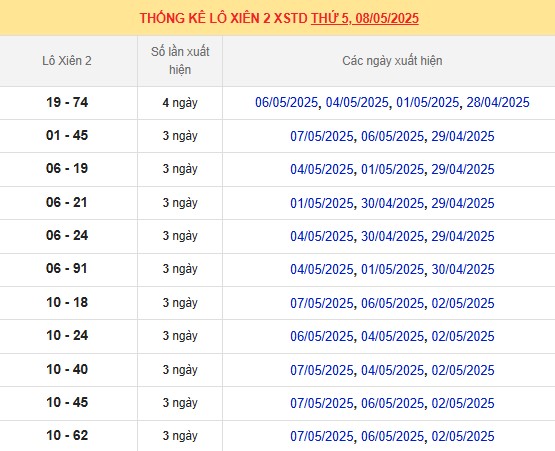The width and height of the screenshot is (555, 451).
Task: Open 02/05/2025 in the 10 - 24 row
Action: [463, 336]
